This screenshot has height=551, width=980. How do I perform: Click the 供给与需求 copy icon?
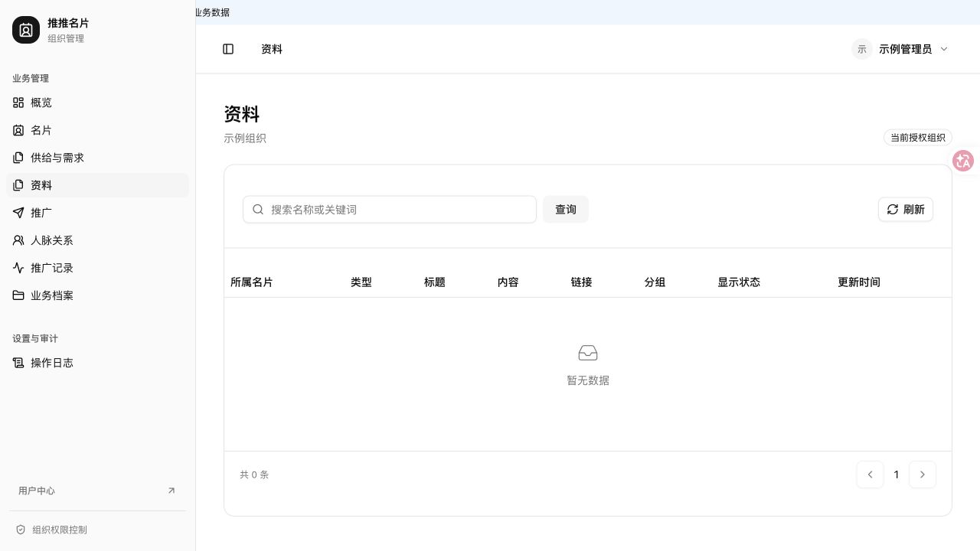(18, 158)
